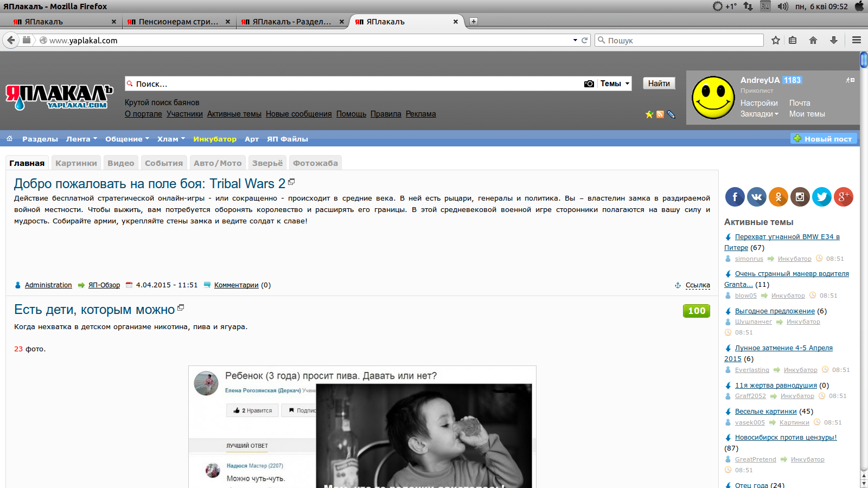Click the home icon in blue navigation bar
Image resolution: width=868 pixels, height=488 pixels.
9,139
